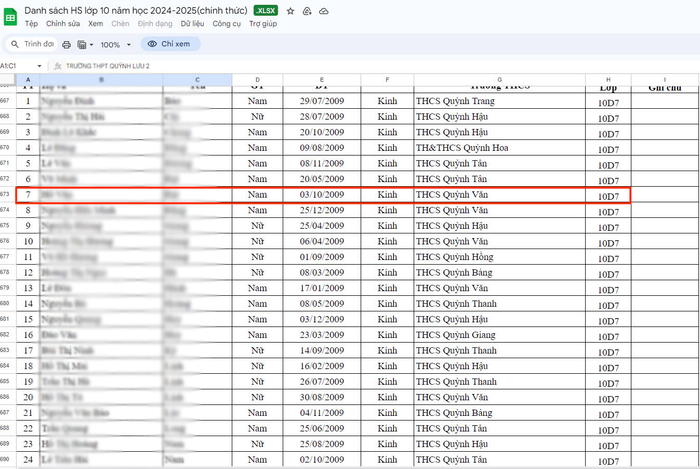Open the Dữ liệu menu
The width and height of the screenshot is (700, 469).
(x=192, y=24)
